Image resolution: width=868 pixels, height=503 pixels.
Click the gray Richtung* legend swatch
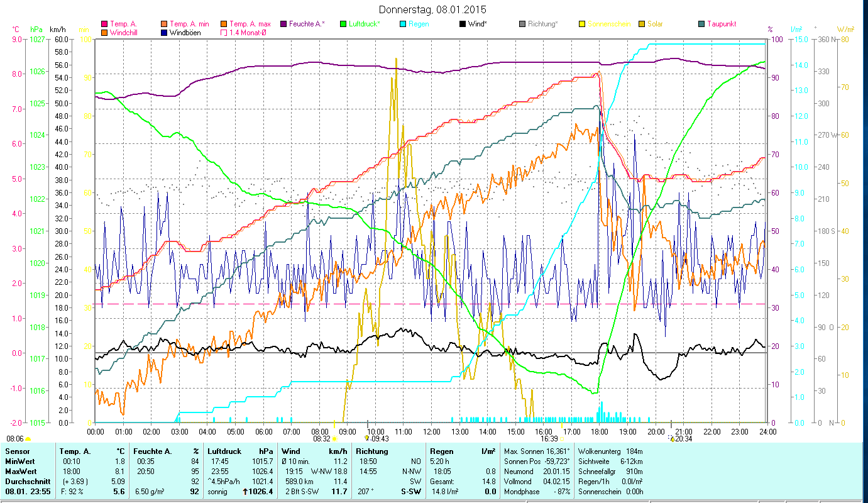tap(522, 24)
